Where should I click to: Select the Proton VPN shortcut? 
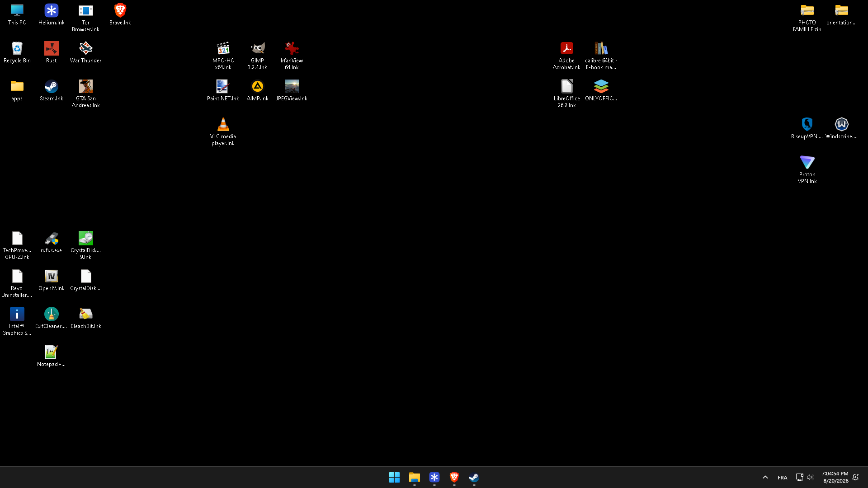tap(807, 170)
